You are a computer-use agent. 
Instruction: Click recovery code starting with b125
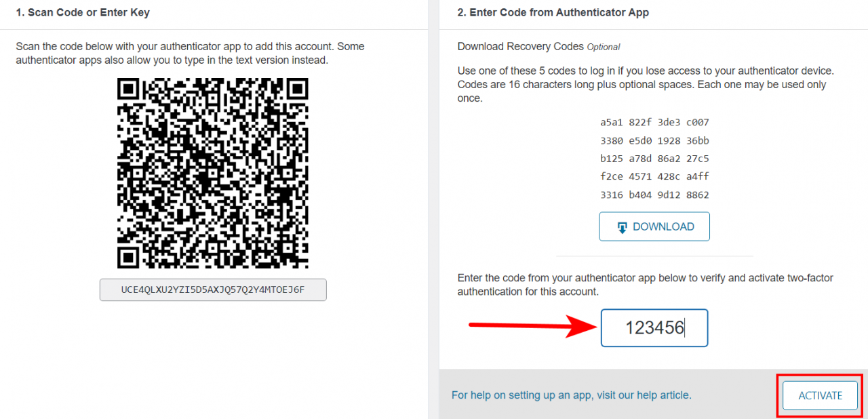coord(654,159)
